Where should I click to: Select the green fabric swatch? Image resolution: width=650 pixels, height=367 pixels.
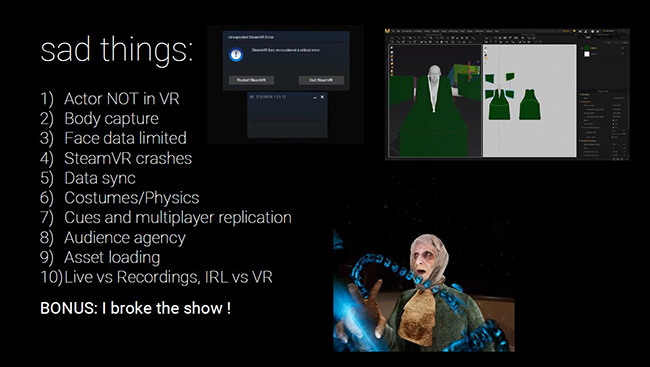tap(587, 48)
